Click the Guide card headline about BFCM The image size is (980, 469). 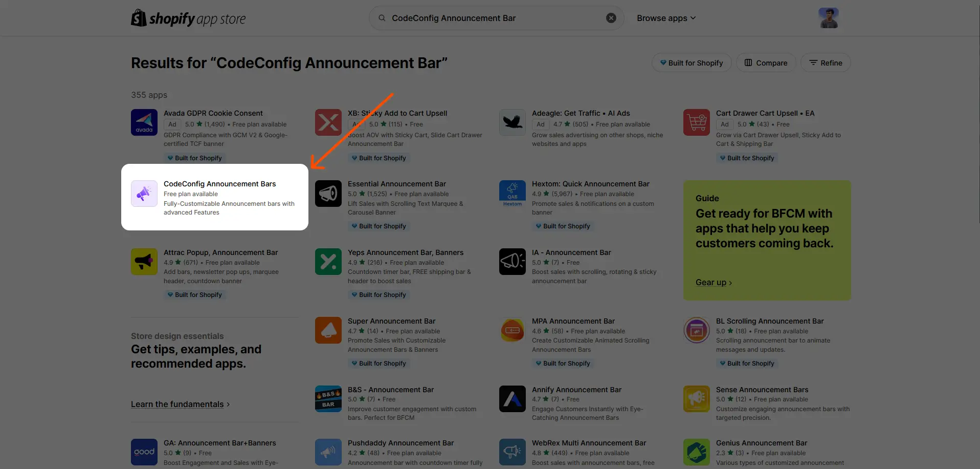(x=764, y=228)
